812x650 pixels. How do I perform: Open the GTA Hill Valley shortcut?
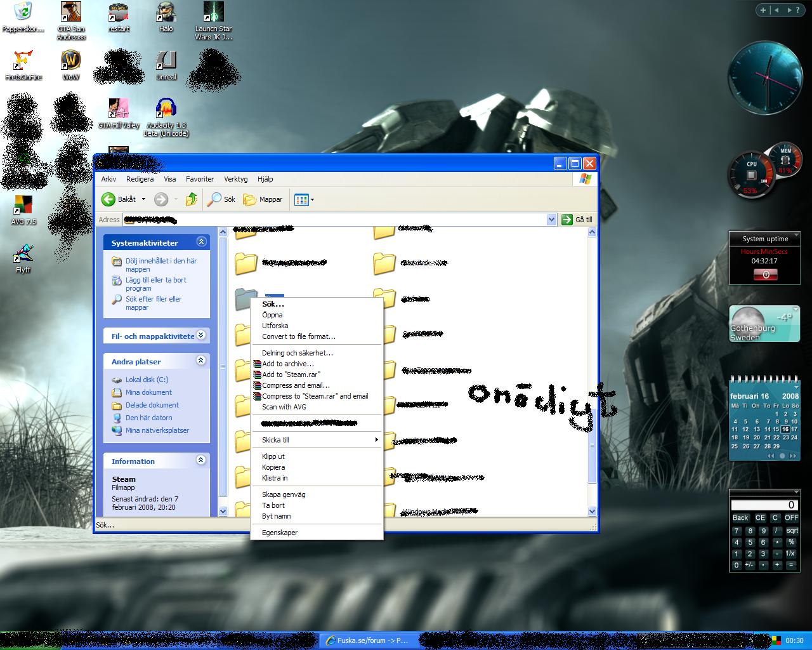[119, 114]
